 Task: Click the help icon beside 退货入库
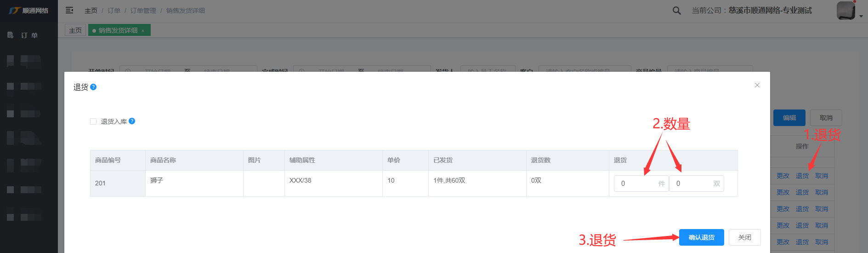click(x=132, y=121)
